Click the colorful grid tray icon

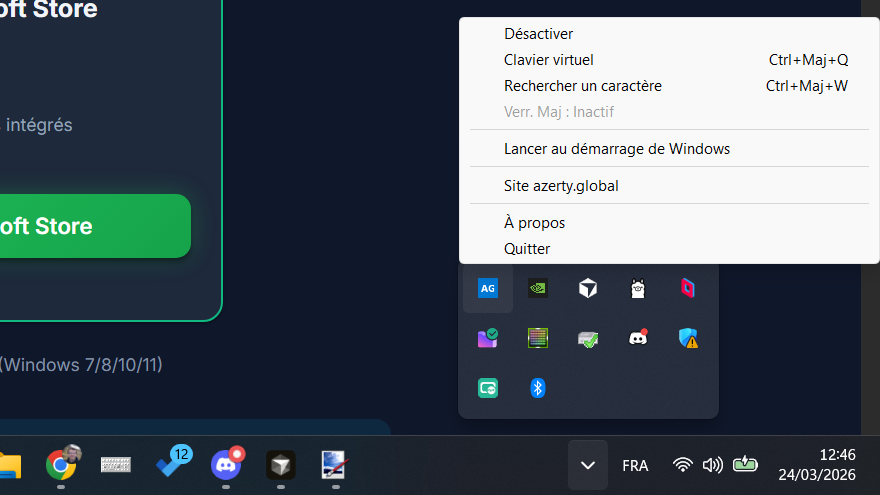[538, 338]
